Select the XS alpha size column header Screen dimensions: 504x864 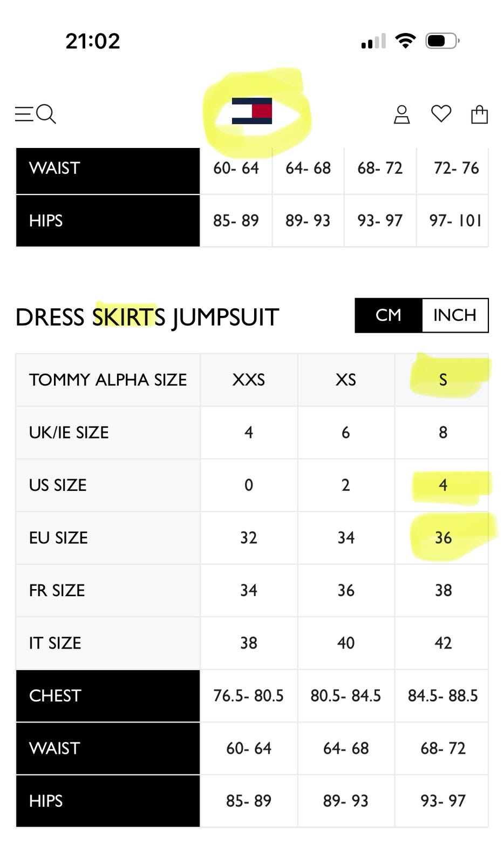point(346,380)
